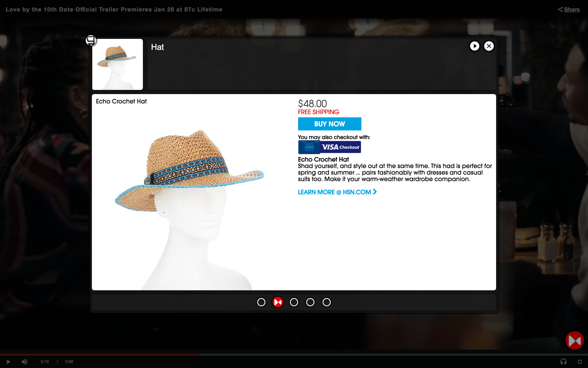
Task: Select the fourth product dot indicator
Action: click(310, 302)
